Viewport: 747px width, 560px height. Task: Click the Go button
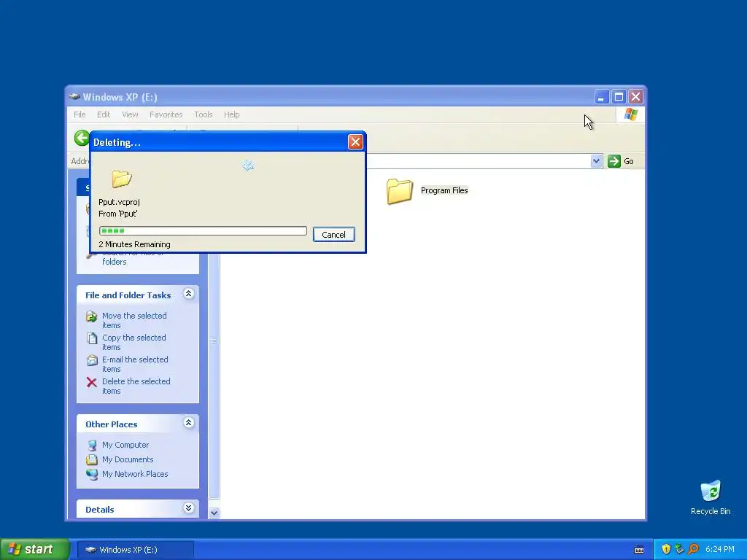pos(622,161)
